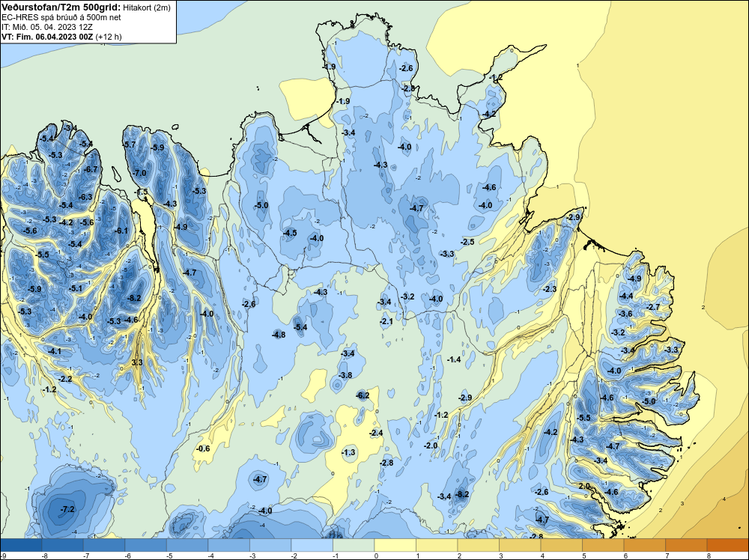Click the -5.1 temperature value
This screenshot has height=560, width=749.
76,288
